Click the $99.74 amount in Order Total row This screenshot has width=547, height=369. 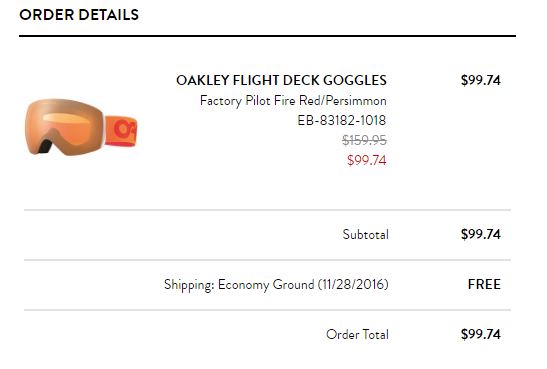click(480, 334)
